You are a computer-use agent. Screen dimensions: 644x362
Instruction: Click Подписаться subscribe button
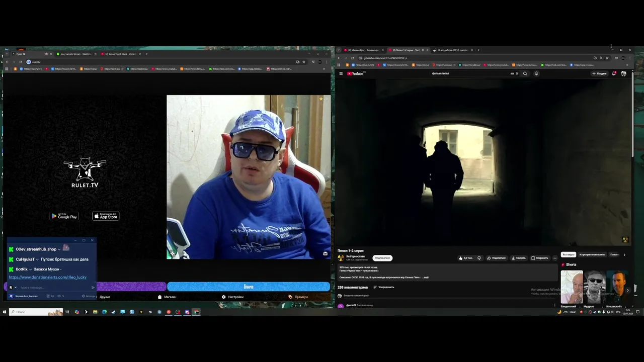[x=382, y=258]
